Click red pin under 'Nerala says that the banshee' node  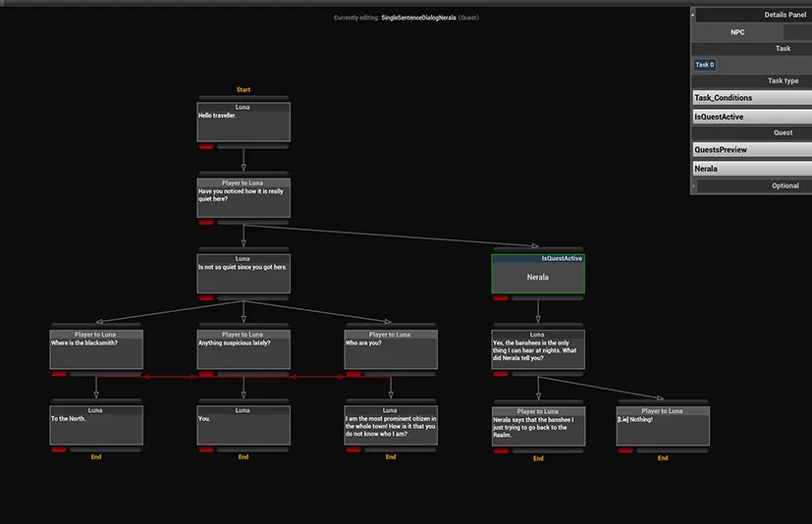tap(502, 450)
